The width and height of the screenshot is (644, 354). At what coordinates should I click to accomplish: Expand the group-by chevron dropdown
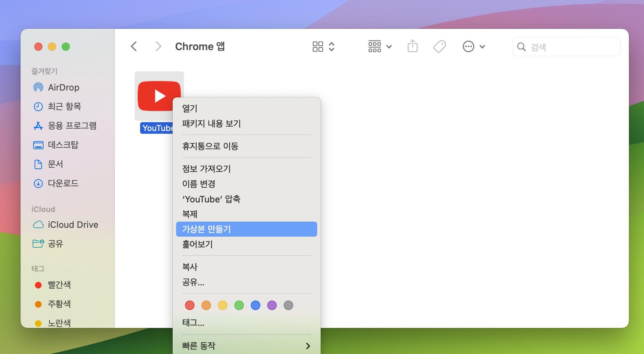[389, 47]
